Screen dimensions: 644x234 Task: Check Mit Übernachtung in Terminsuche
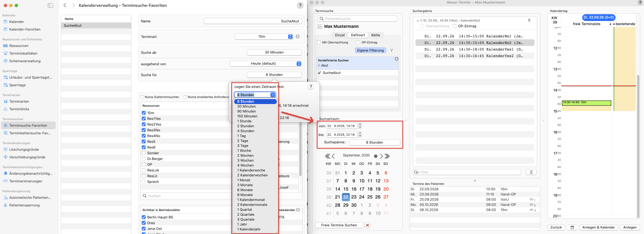(x=319, y=42)
